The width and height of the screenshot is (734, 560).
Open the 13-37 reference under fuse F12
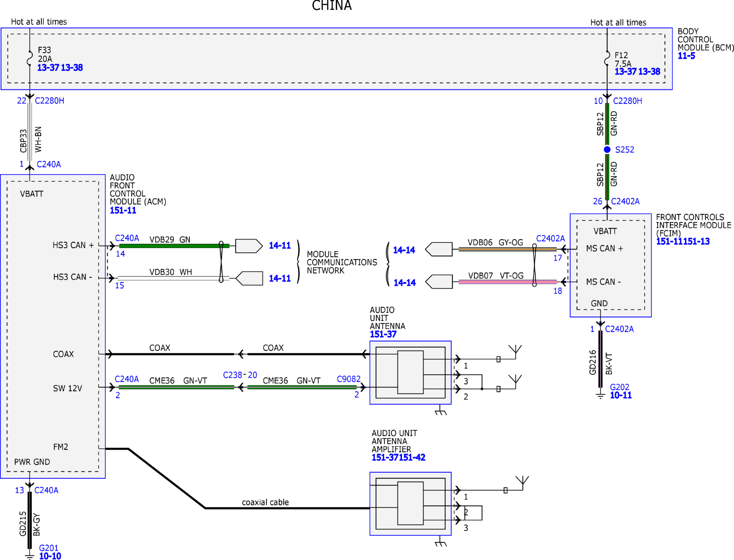tap(625, 72)
